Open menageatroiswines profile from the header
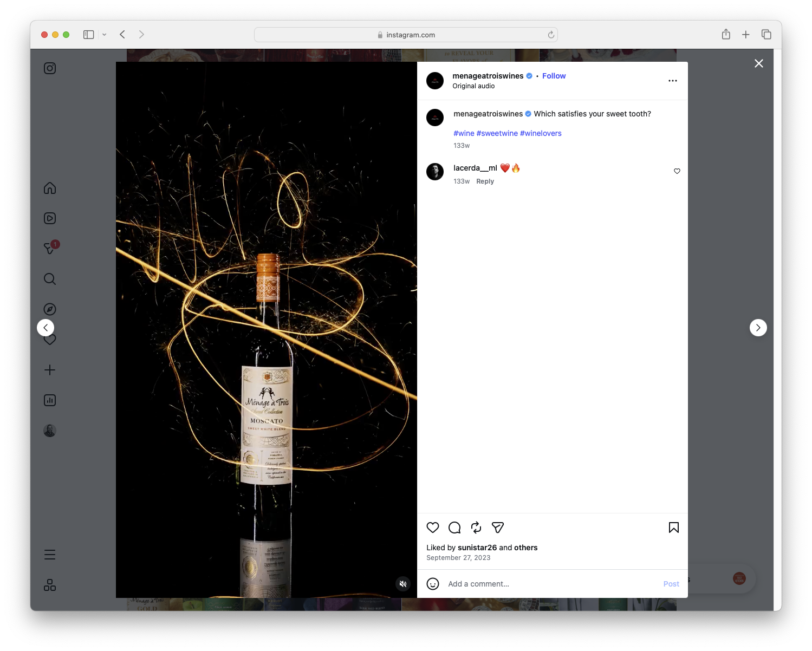Image resolution: width=812 pixels, height=651 pixels. 487,76
